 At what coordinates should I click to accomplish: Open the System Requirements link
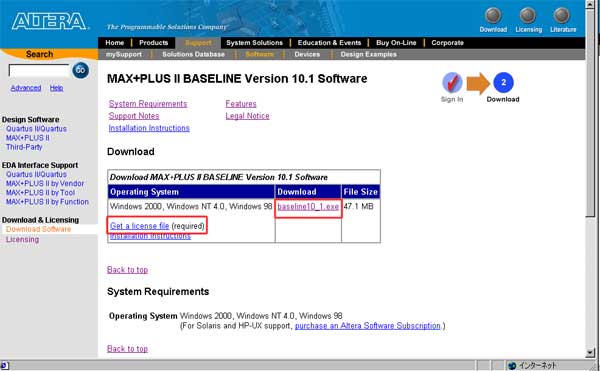pos(148,104)
